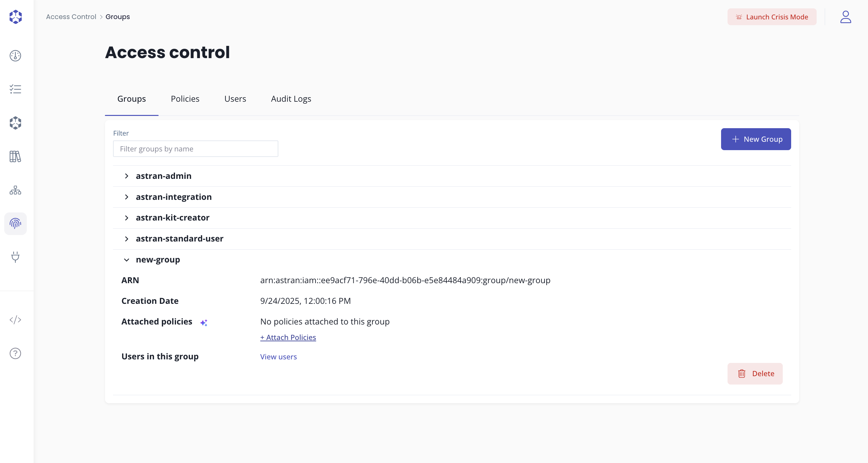Select the checklist icon in the sidebar

pos(15,89)
